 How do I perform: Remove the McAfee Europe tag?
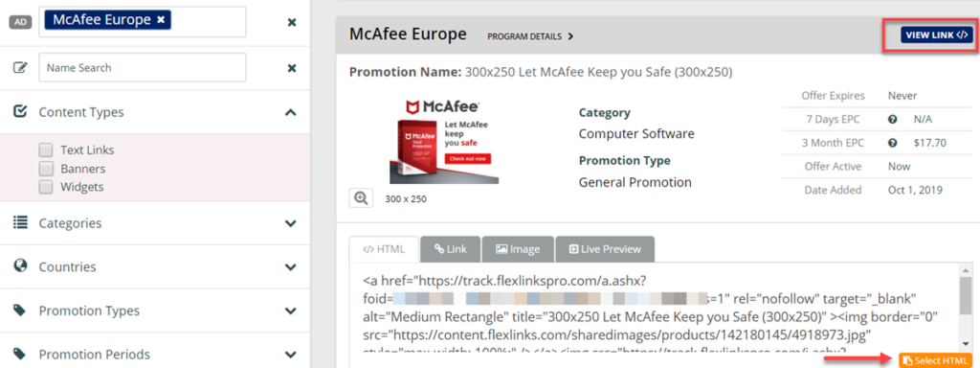click(x=161, y=20)
